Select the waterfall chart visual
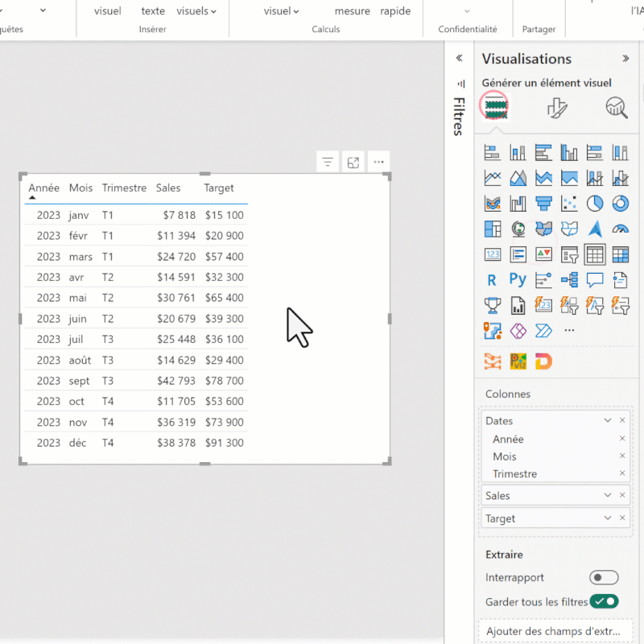Screen dimensions: 644x644 [x=518, y=204]
